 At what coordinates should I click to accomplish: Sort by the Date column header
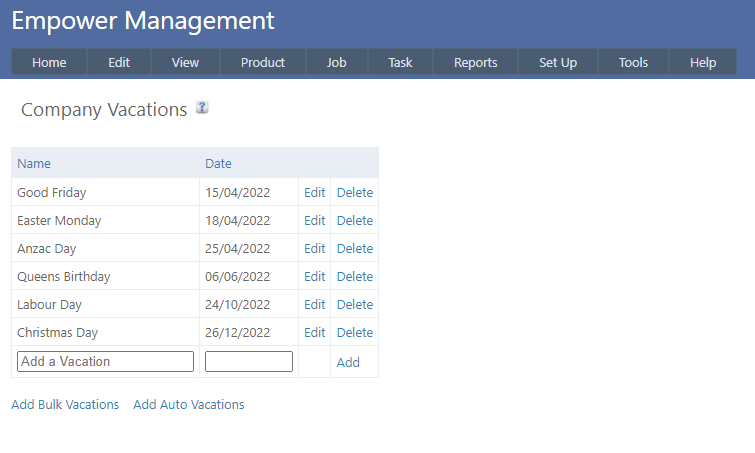(218, 164)
